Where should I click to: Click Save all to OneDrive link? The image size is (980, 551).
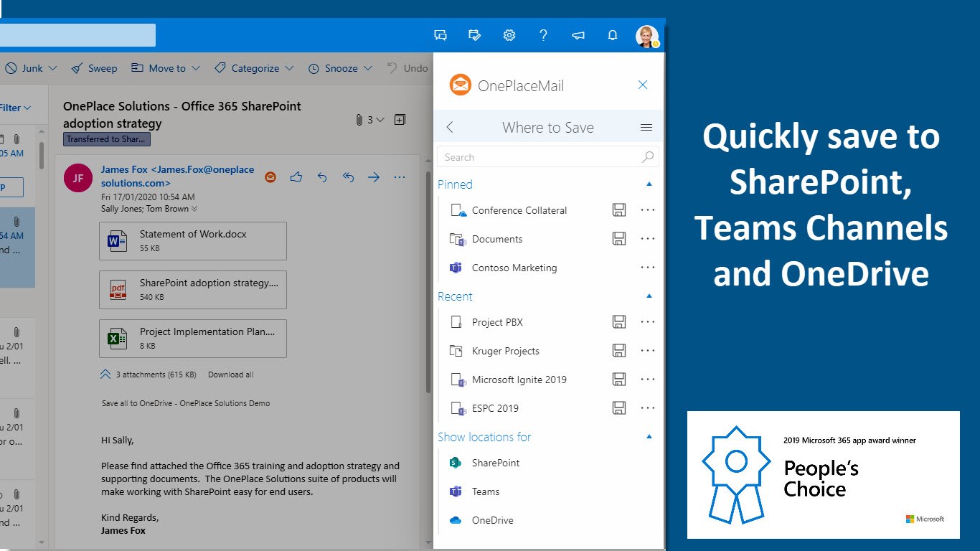tap(186, 403)
